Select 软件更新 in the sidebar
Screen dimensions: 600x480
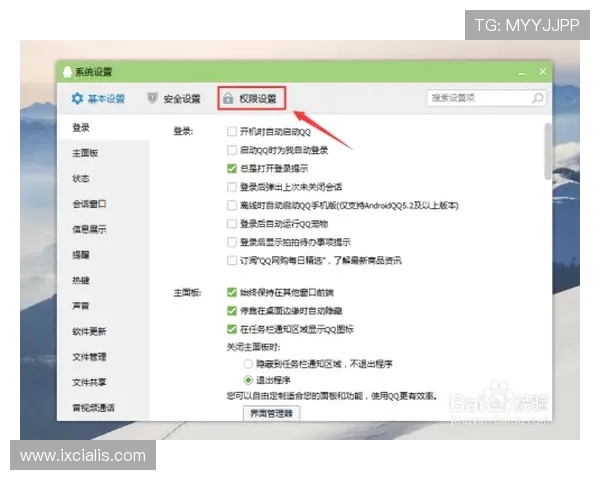tap(90, 331)
